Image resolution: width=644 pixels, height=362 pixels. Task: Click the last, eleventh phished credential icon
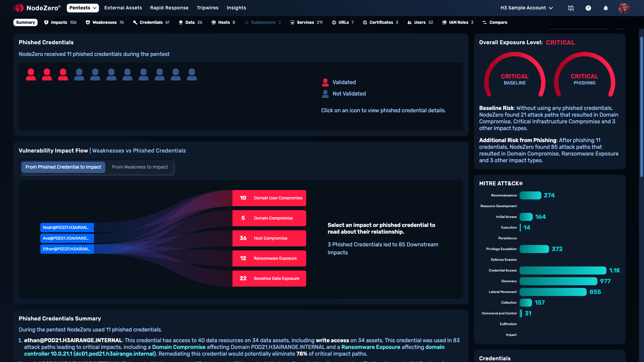[x=192, y=74]
